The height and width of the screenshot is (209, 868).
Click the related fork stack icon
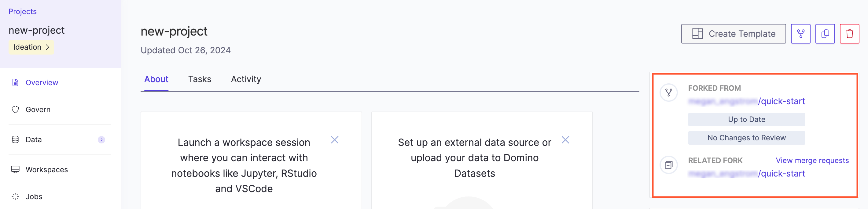tap(668, 165)
